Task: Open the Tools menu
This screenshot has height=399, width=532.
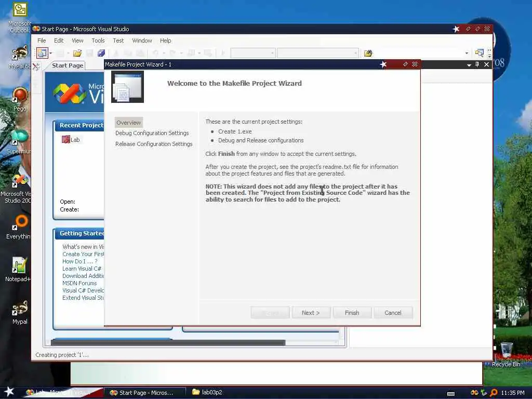Action: [x=98, y=41]
